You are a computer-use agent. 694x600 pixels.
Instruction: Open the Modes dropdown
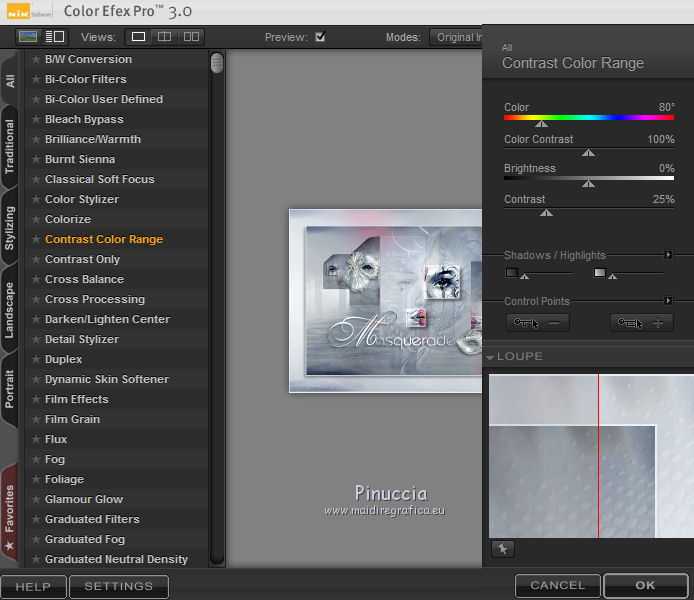457,37
